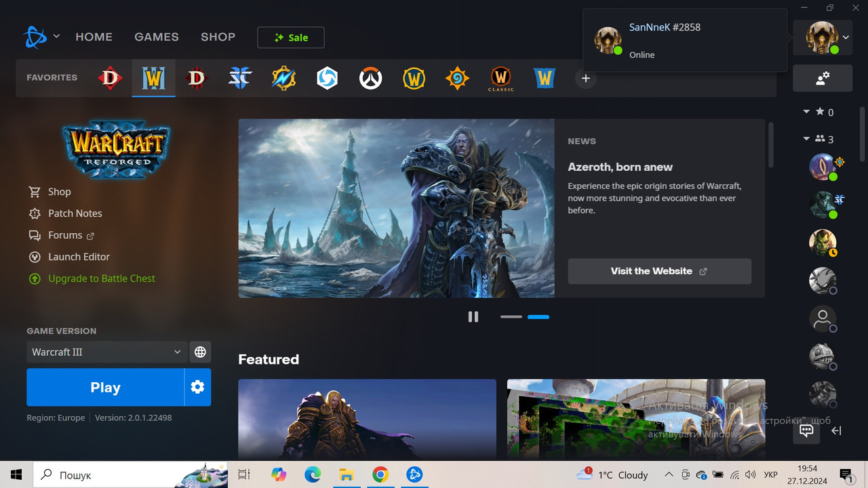The width and height of the screenshot is (868, 488).
Task: Open friend avatar playing StarCraft
Action: point(823,205)
